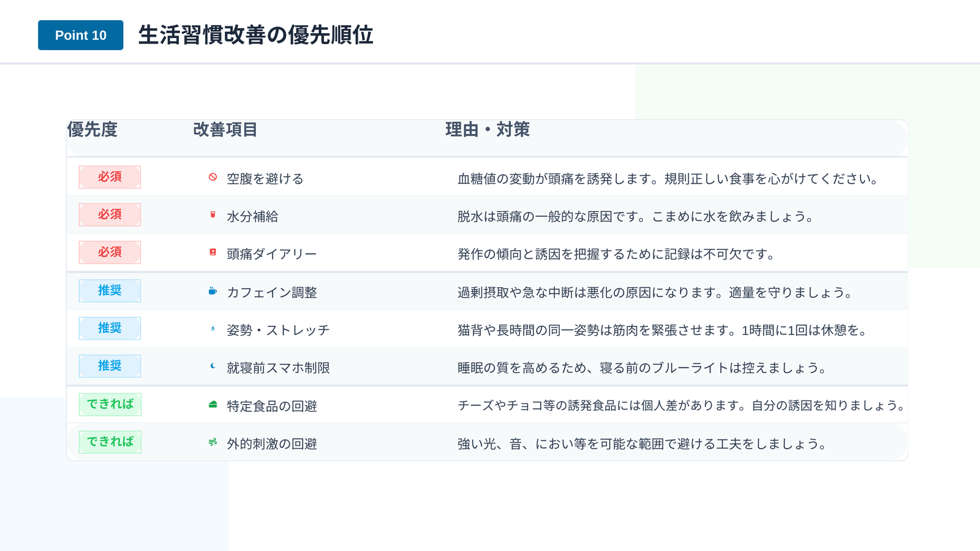
Task: Click the 推奨 badge in 就寝前スマホ制限 row
Action: 110,366
